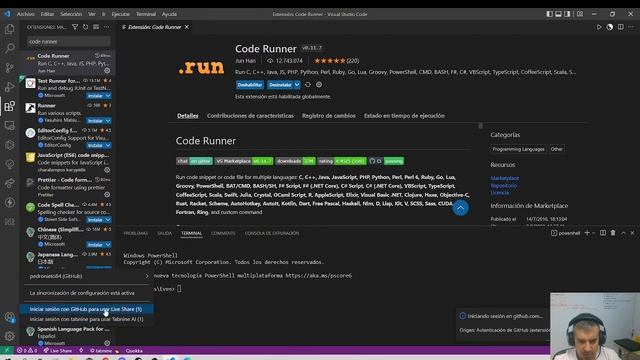Choose sign in with GitHub for Live Share

87,309
